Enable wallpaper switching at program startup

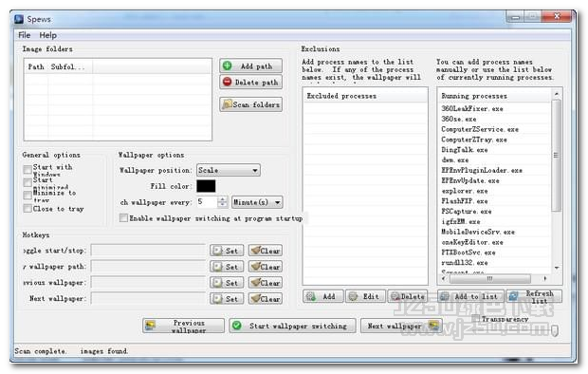coord(123,217)
